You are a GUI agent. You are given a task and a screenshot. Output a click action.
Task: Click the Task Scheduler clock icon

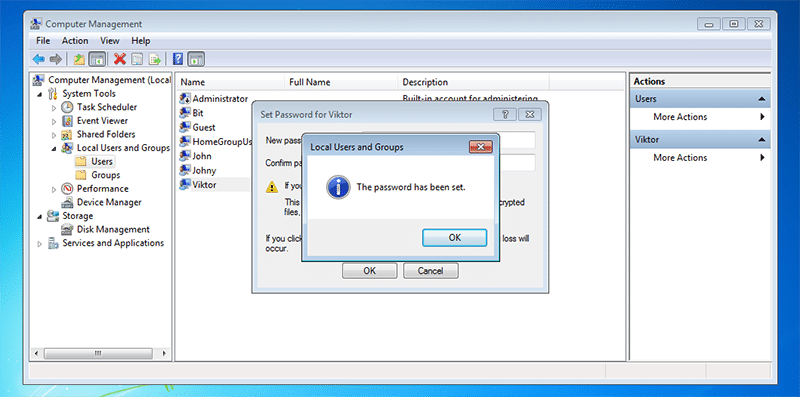(67, 107)
